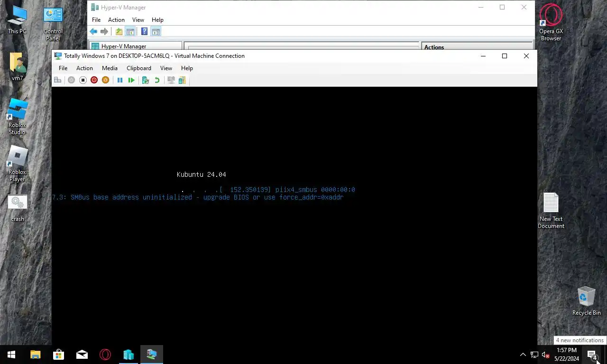Click the Ctrl+Alt+Delete toolbar icon

point(58,80)
